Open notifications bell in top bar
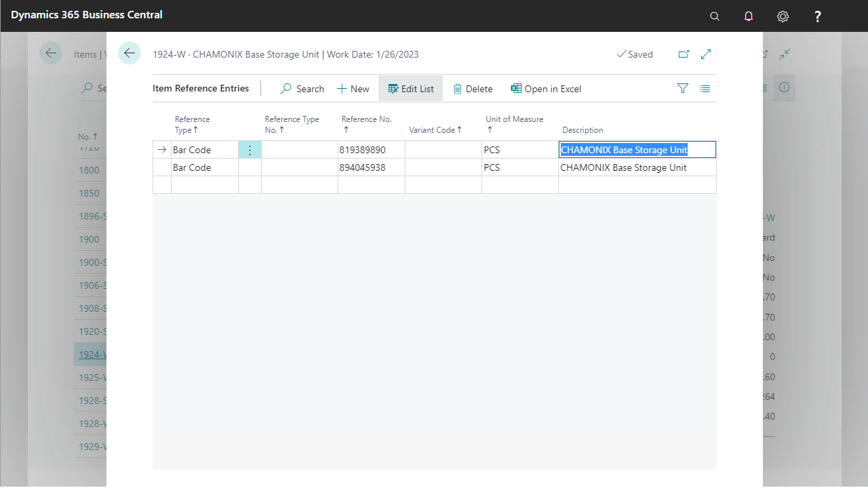868x488 pixels. pos(749,16)
